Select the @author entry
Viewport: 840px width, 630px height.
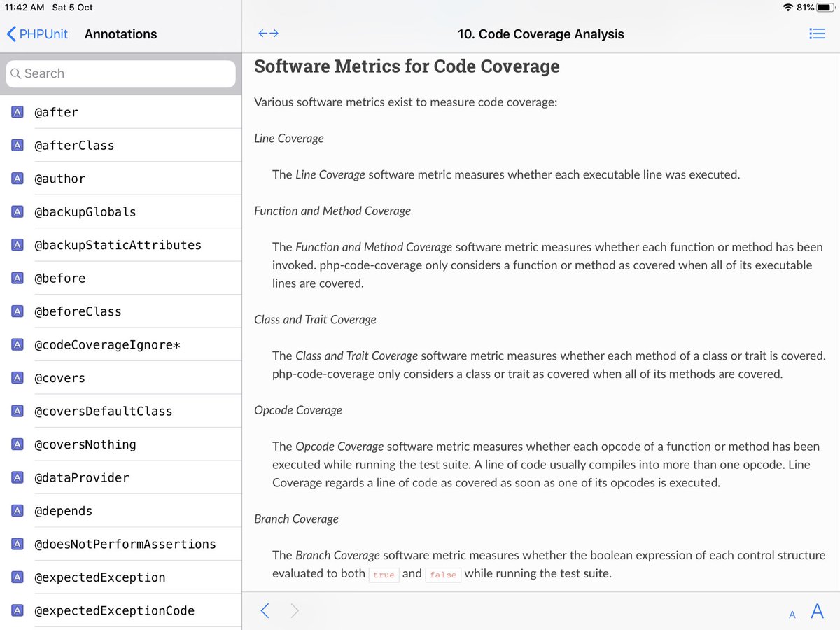coord(60,178)
